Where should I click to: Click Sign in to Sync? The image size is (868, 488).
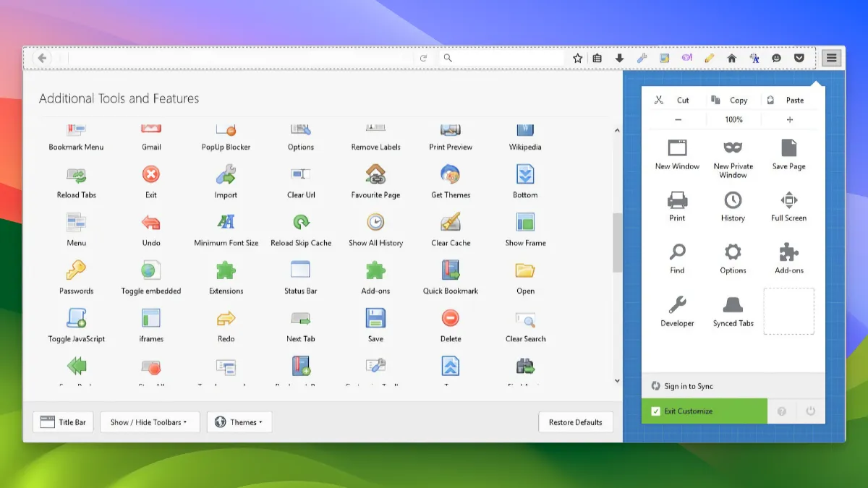[x=688, y=386]
